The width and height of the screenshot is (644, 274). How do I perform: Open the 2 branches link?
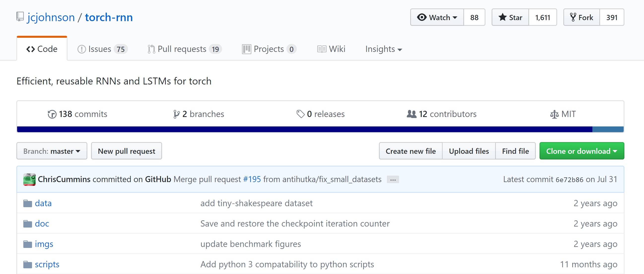(x=199, y=114)
